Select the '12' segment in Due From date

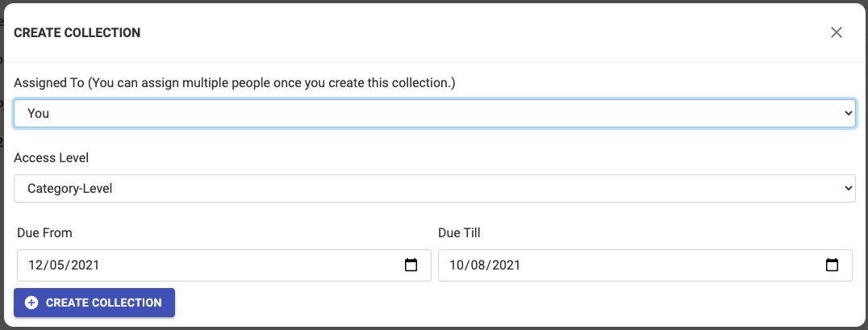(35, 265)
